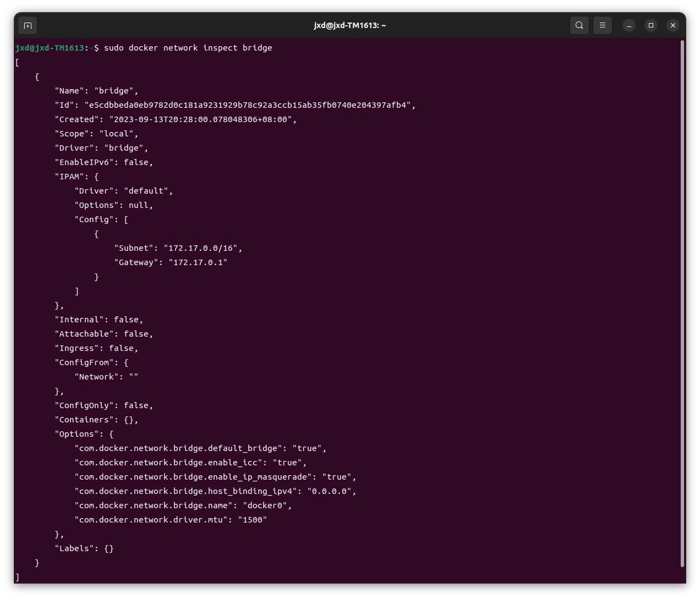This screenshot has height=599, width=700.
Task: Click the enable_icc option line
Action: point(191,463)
